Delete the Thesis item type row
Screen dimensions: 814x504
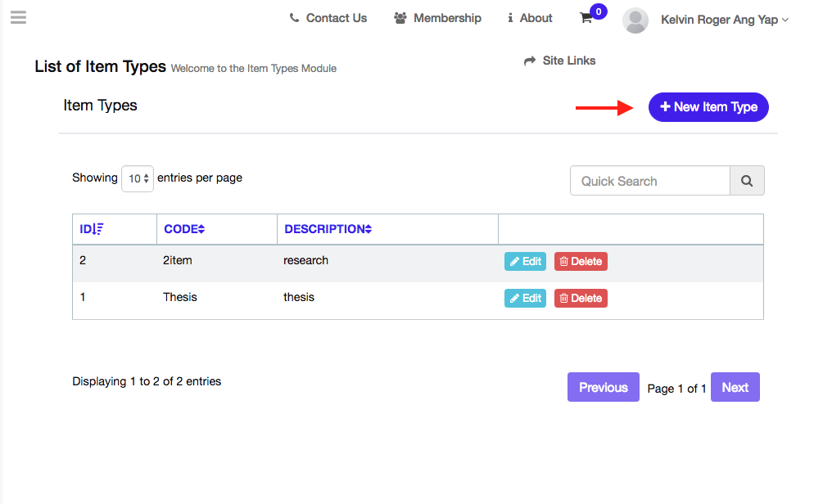581,298
